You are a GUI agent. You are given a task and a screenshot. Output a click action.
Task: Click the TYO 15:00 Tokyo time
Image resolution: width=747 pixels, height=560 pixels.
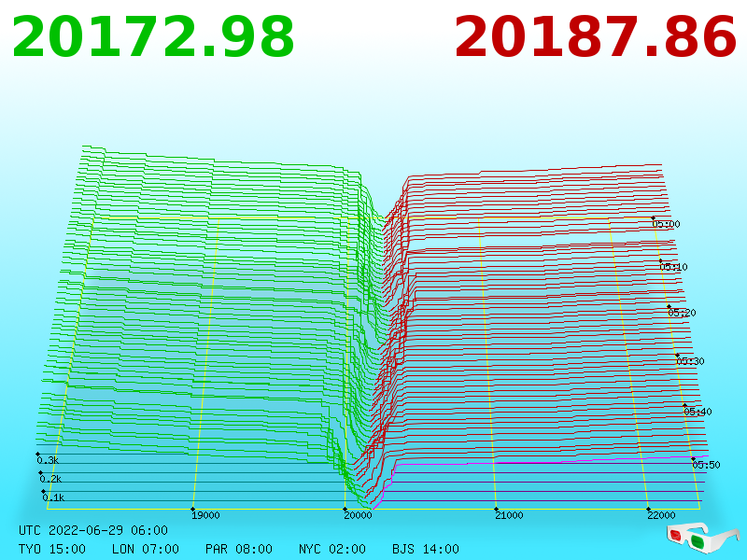pyautogui.click(x=52, y=549)
